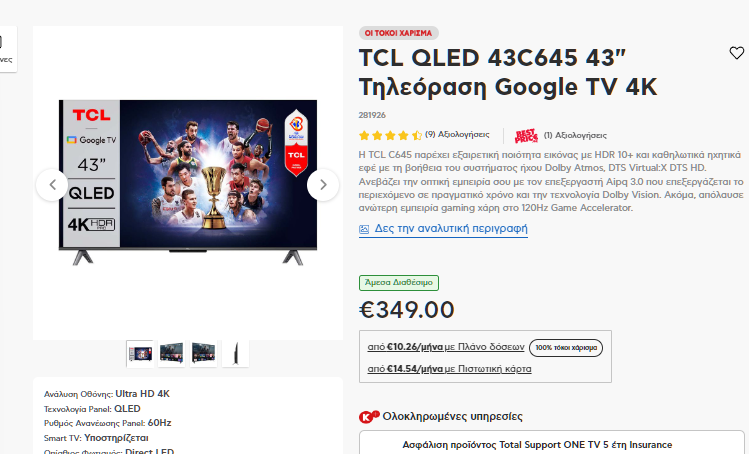Viewport: 749px width, 454px height.
Task: Open (1) Αξιολογήσεις Best Price link
Action: tap(575, 136)
